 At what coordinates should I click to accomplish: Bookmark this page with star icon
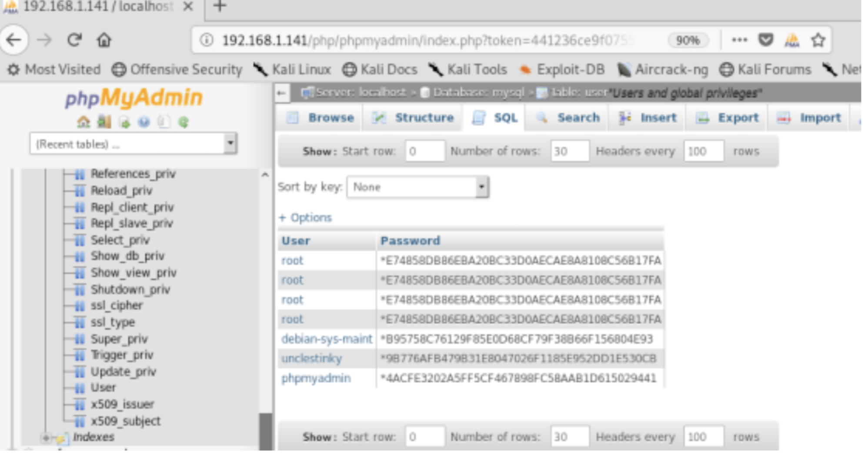818,40
